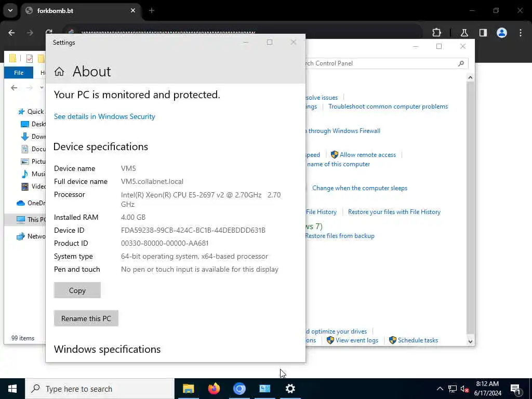This screenshot has width=532, height=399.
Task: Select the Installed RAM value 4.00 GB
Action: (133, 217)
